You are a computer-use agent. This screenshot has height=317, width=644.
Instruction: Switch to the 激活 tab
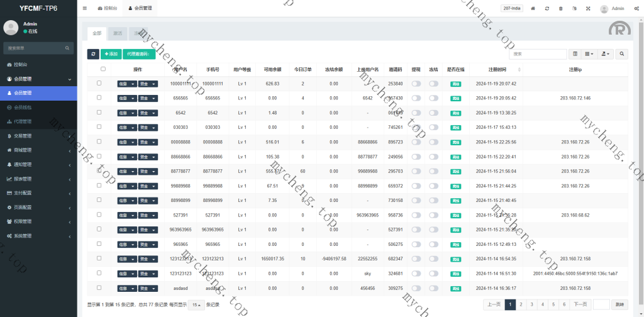tap(118, 33)
